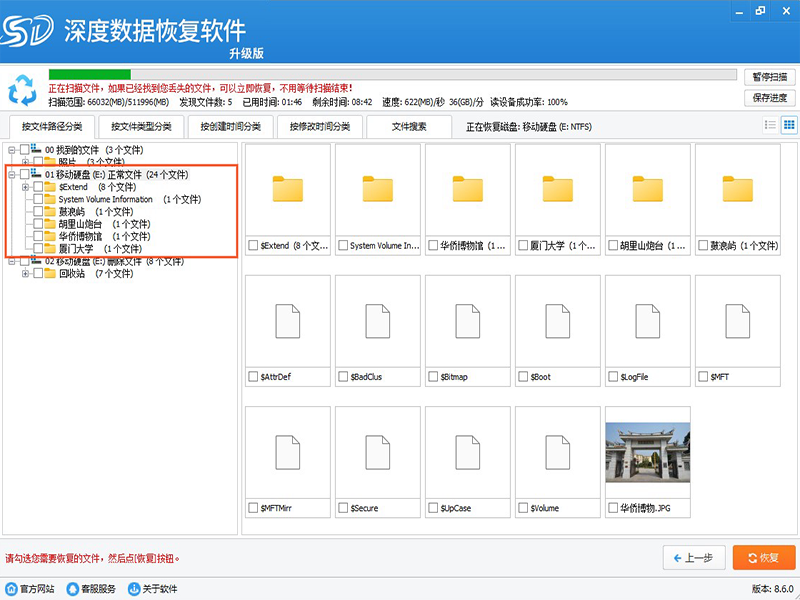Open the 文件搜索 tab
The height and width of the screenshot is (600, 800).
(x=408, y=127)
